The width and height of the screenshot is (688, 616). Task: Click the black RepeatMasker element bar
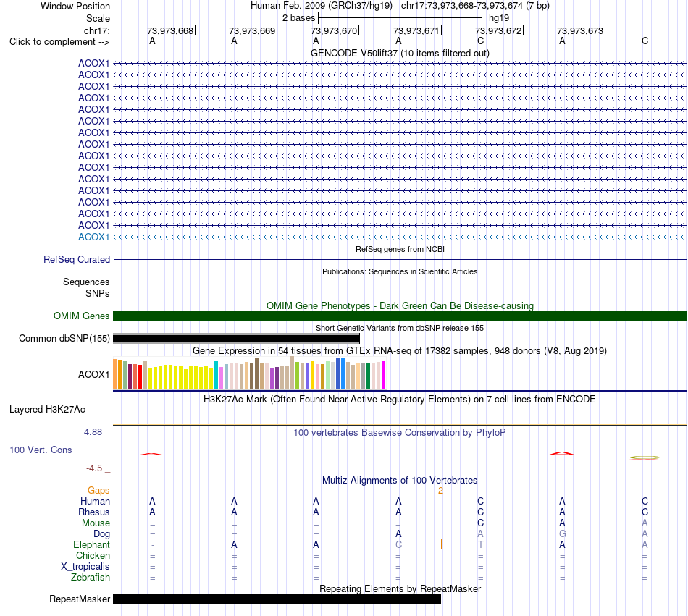coord(277,599)
